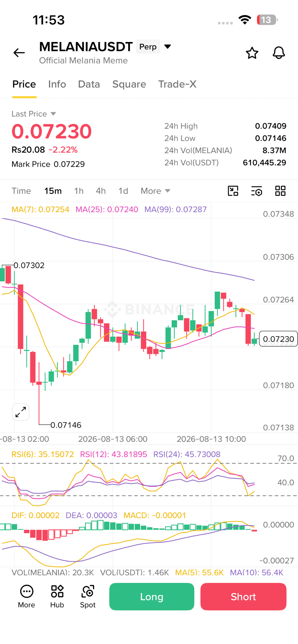The width and height of the screenshot is (298, 644).
Task: Tap the MELANIAUSDT pair title
Action: 86,47
